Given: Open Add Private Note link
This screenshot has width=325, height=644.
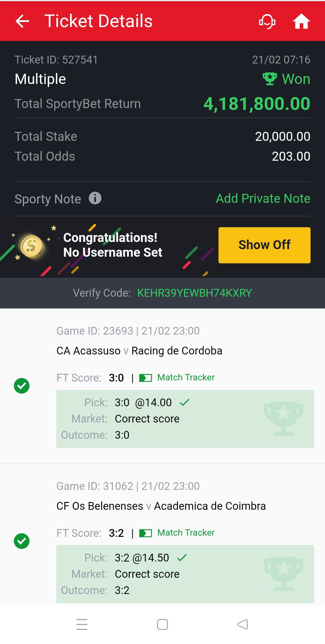Looking at the screenshot, I should point(263,199).
